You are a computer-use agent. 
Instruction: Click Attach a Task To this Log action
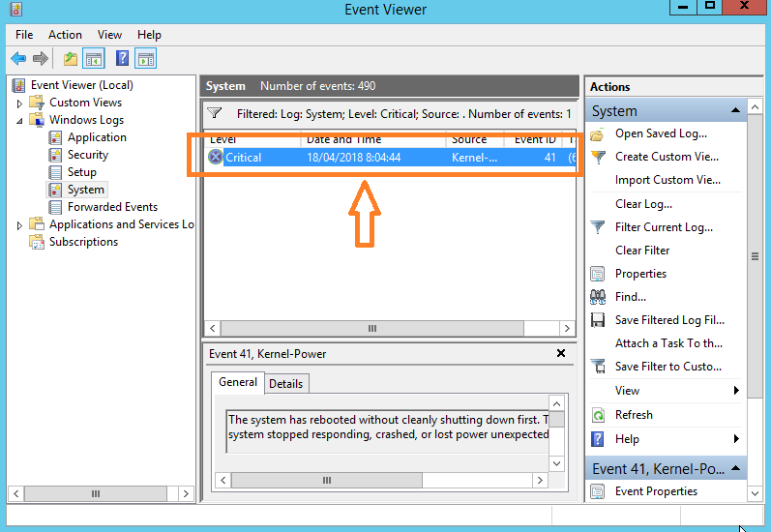[x=668, y=343]
